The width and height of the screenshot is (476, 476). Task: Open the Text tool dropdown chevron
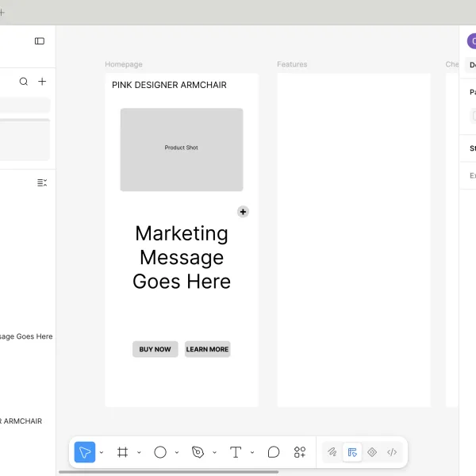click(x=252, y=452)
